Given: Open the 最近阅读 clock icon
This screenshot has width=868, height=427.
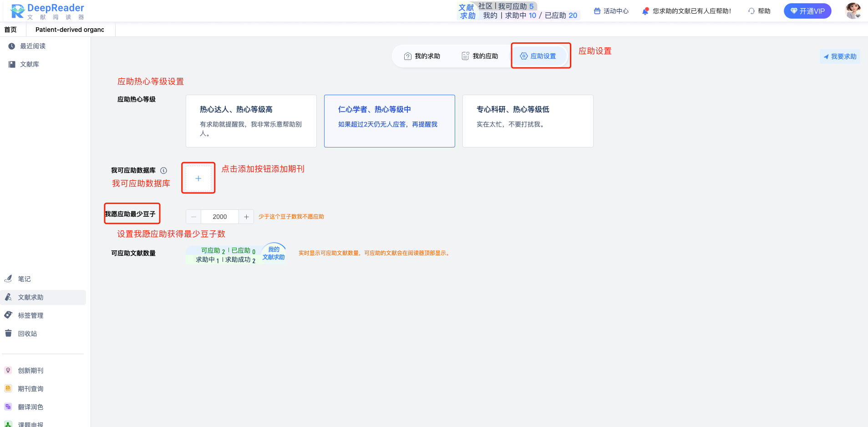Looking at the screenshot, I should tap(12, 46).
